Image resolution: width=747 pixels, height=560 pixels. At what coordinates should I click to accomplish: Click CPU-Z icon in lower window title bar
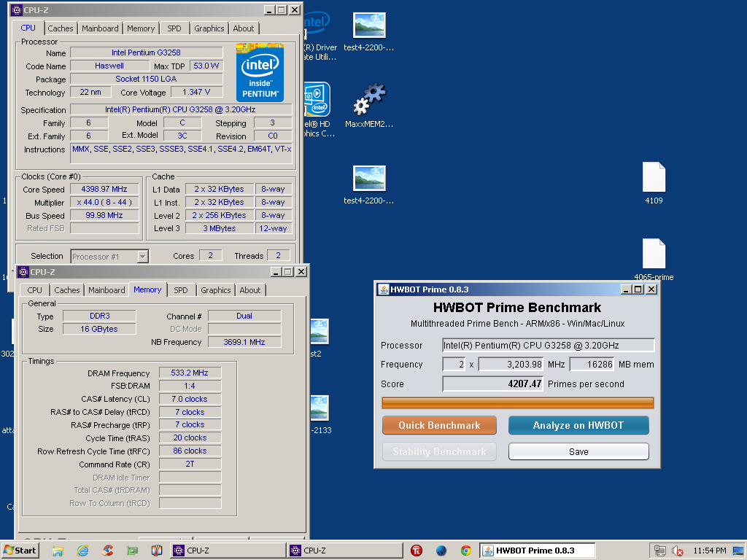pos(23,272)
